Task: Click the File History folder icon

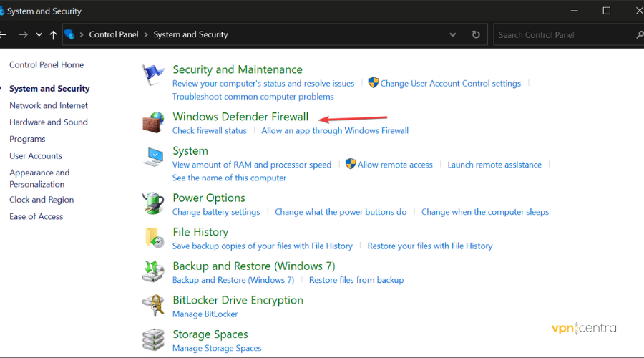Action: pos(153,238)
